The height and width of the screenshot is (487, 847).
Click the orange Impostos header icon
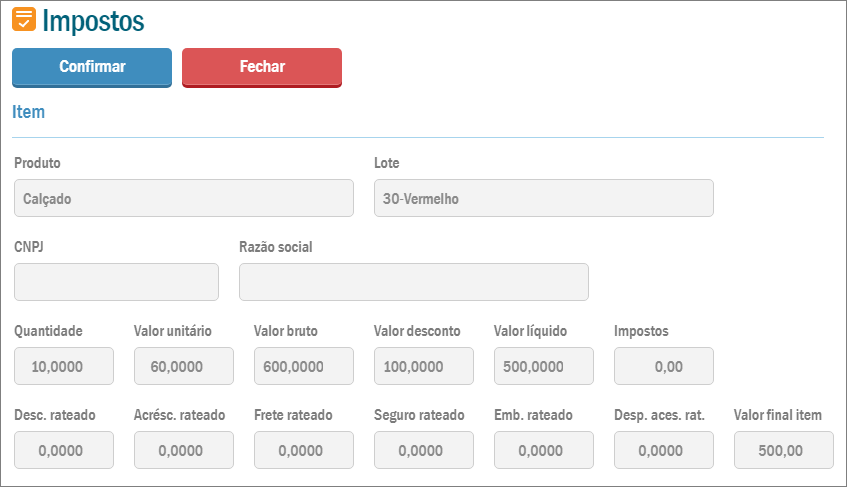24,19
